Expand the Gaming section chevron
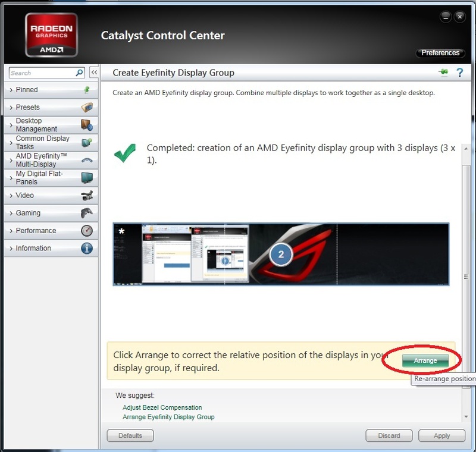This screenshot has width=476, height=452. [x=11, y=213]
